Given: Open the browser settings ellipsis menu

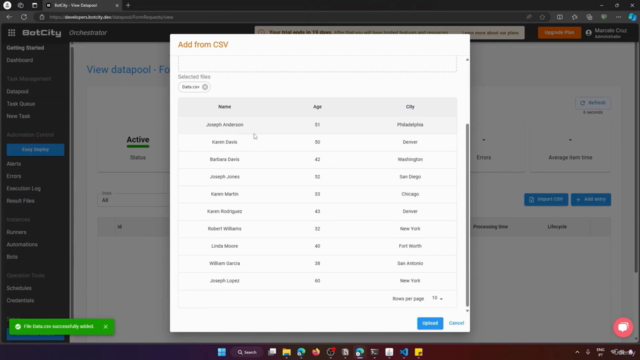Looking at the screenshot, I should coord(618,17).
